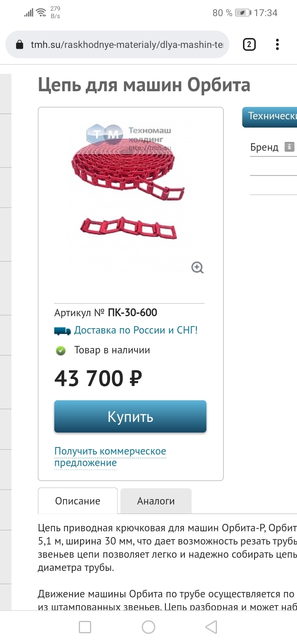Screen dimensions: 297x644
Task: Open Доставка по России и СНГ link
Action: coord(136,330)
